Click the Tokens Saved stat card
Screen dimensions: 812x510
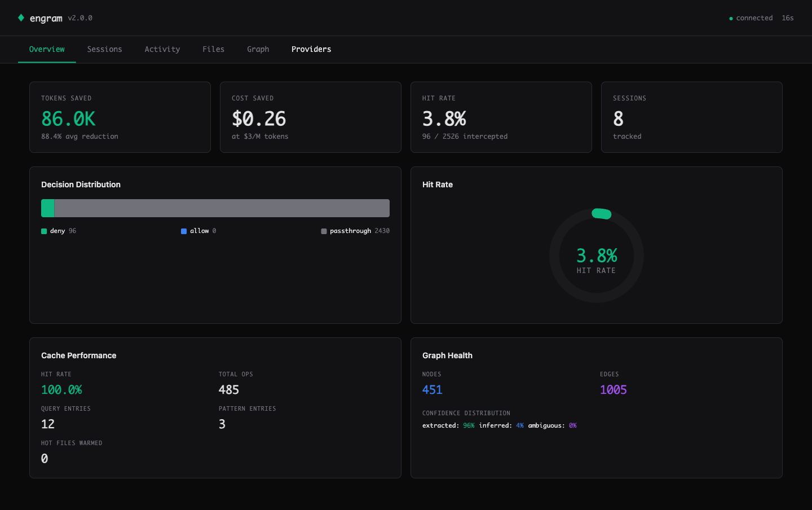click(x=120, y=117)
